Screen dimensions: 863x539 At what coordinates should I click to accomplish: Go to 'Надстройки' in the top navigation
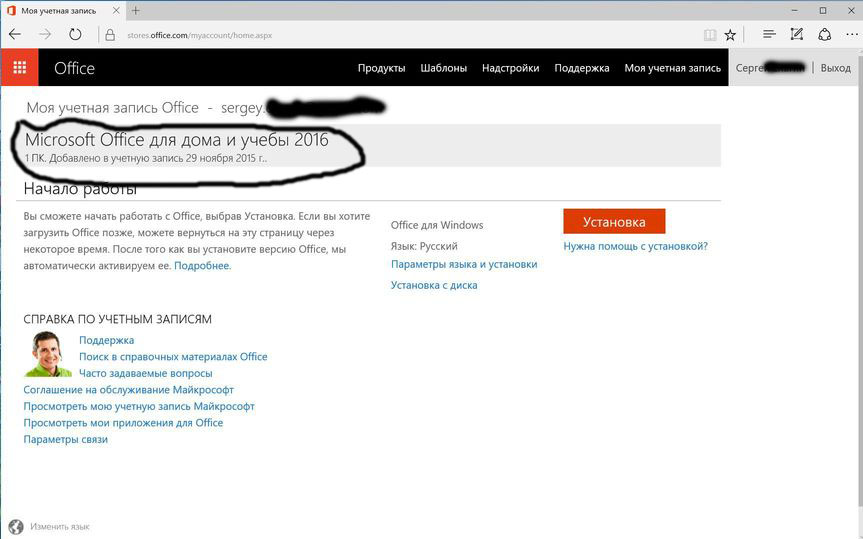pyautogui.click(x=510, y=68)
